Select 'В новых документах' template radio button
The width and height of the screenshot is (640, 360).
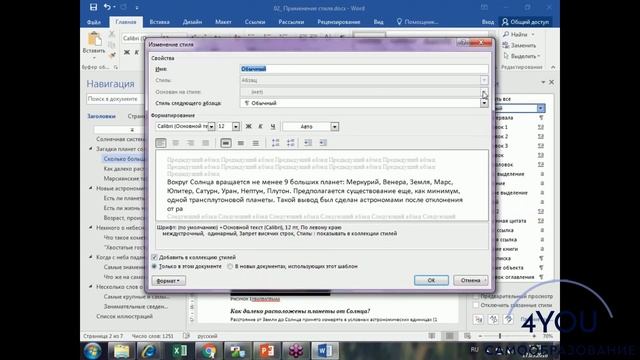click(x=230, y=266)
